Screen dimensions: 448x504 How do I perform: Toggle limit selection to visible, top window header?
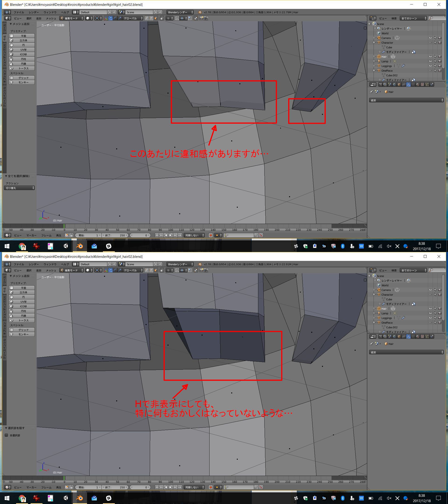[x=162, y=18]
